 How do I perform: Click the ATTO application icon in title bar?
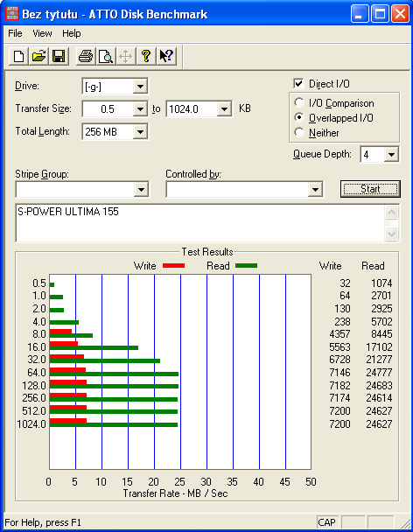tap(12, 14)
